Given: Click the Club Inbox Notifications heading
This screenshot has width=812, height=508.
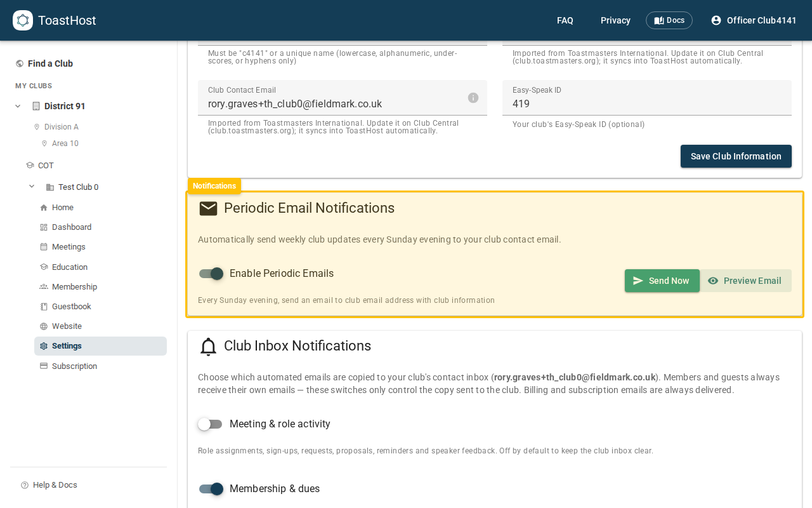Looking at the screenshot, I should tap(298, 346).
